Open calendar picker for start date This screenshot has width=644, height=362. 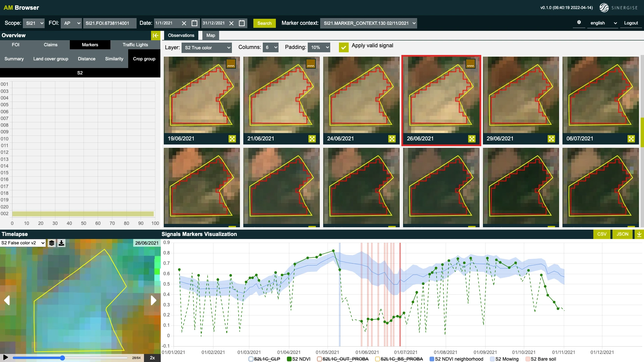pyautogui.click(x=194, y=23)
